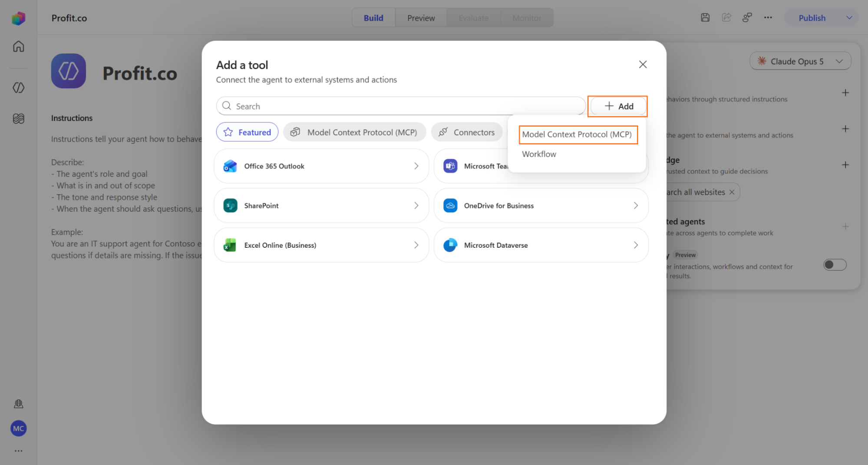
Task: Open the top bar ellipsis menu
Action: [768, 18]
